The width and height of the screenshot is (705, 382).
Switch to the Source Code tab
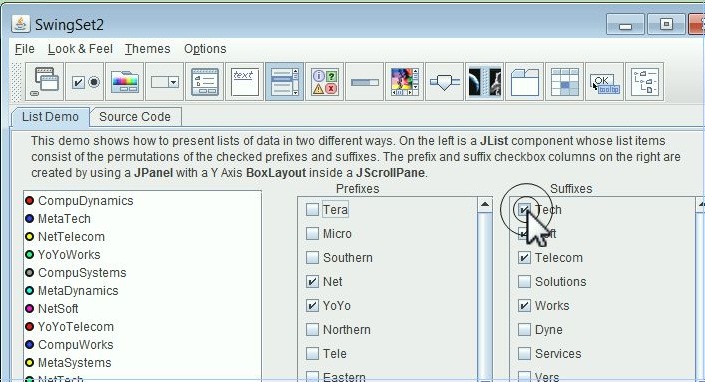(x=135, y=117)
